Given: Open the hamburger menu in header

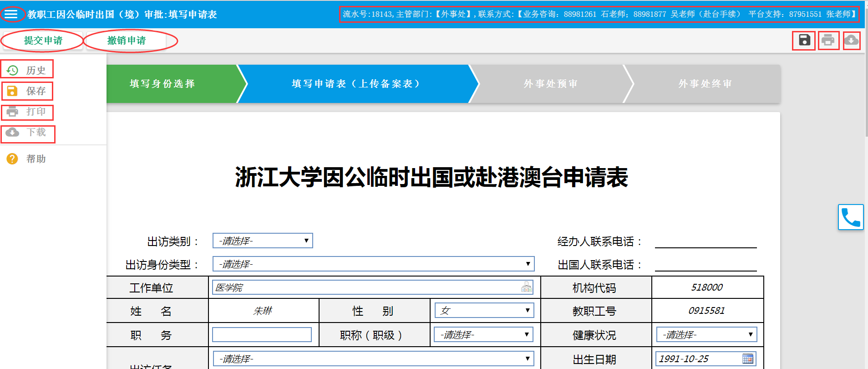Looking at the screenshot, I should (11, 14).
